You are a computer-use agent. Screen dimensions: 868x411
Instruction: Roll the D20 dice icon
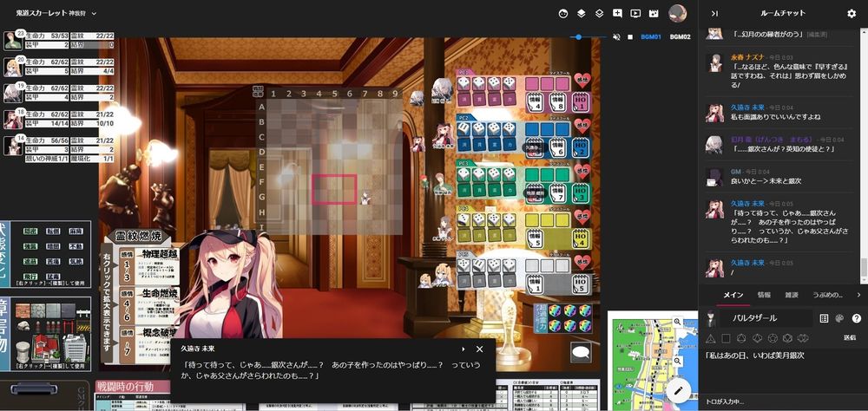788,338
